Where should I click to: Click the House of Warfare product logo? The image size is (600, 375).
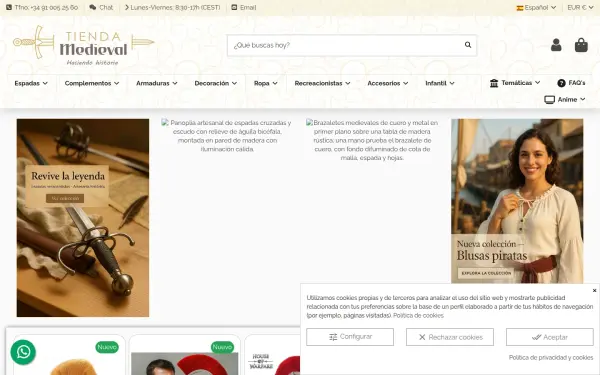pyautogui.click(x=261, y=361)
